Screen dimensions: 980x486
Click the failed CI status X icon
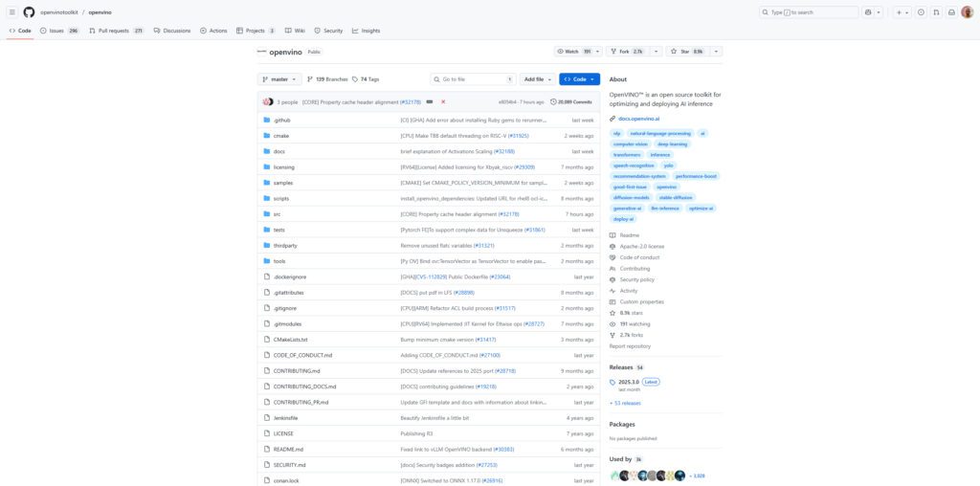[442, 101]
